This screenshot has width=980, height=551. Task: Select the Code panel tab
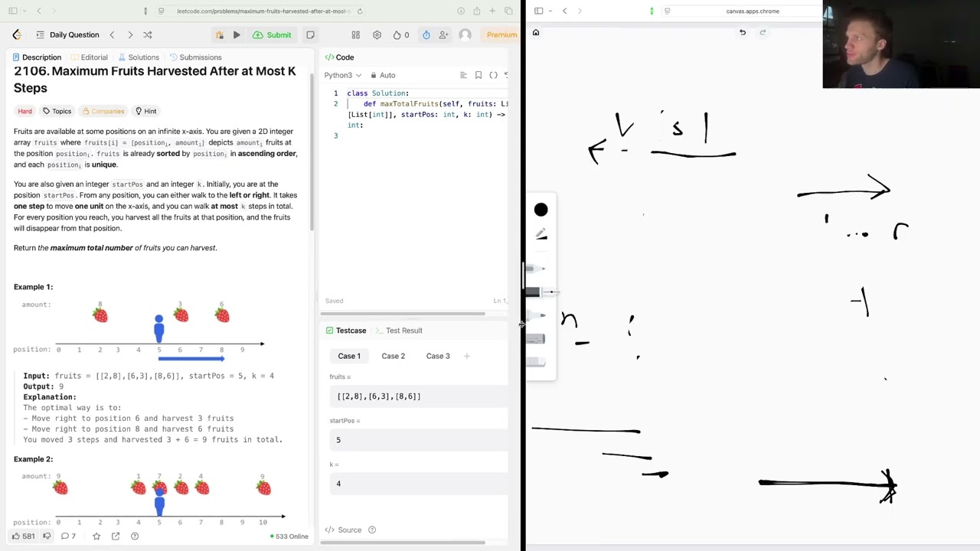pyautogui.click(x=339, y=57)
